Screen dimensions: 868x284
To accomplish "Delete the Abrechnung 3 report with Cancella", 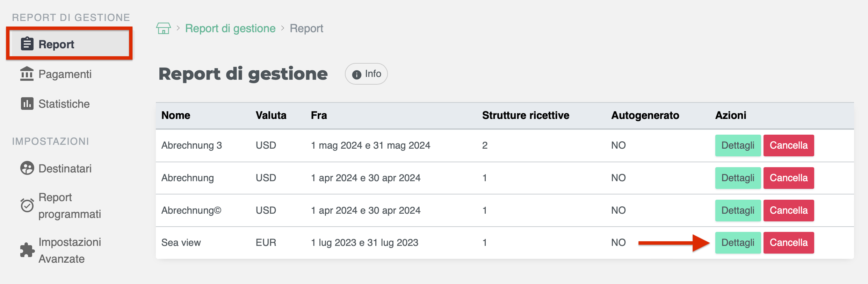I will coord(788,145).
